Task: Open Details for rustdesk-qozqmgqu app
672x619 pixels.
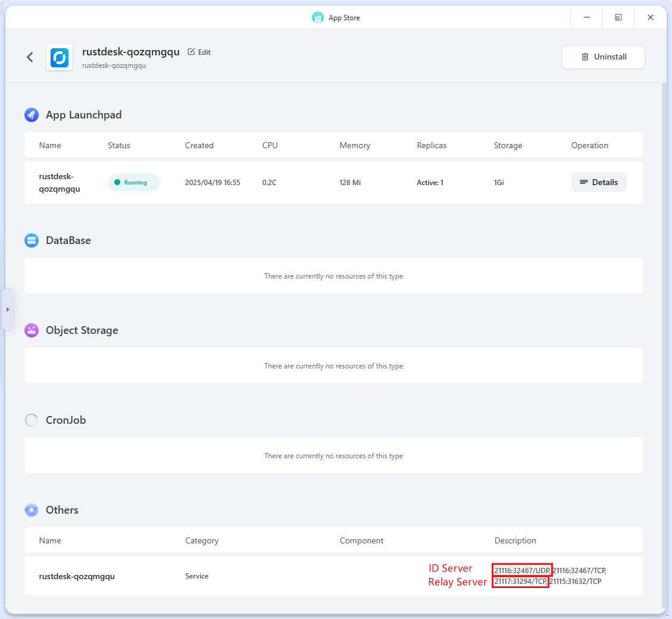Action: (598, 182)
